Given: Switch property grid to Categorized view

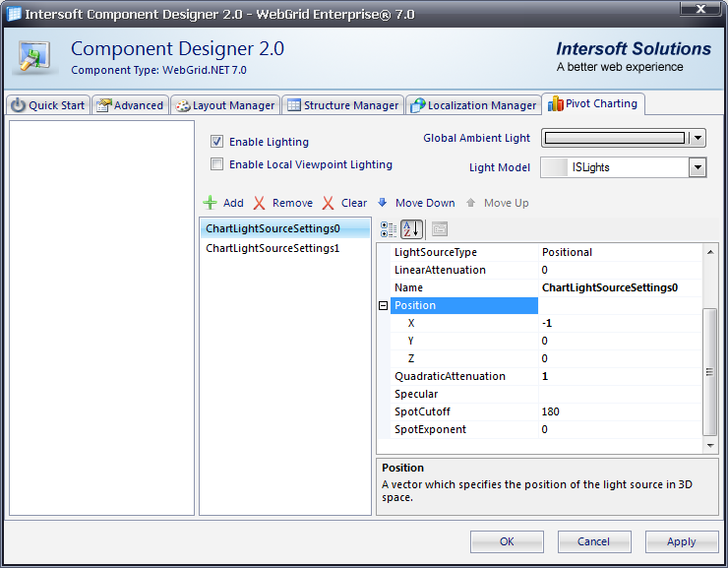Looking at the screenshot, I should 389,229.
